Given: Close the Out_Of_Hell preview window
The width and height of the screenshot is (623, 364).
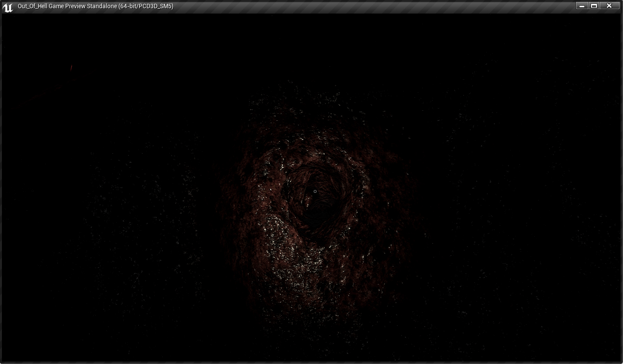Looking at the screenshot, I should coord(609,6).
